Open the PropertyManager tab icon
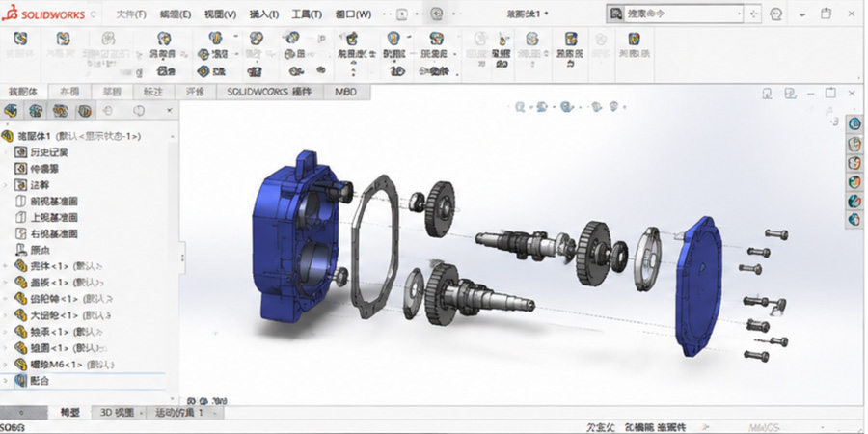Screen dimensions: 868x434 [36, 111]
